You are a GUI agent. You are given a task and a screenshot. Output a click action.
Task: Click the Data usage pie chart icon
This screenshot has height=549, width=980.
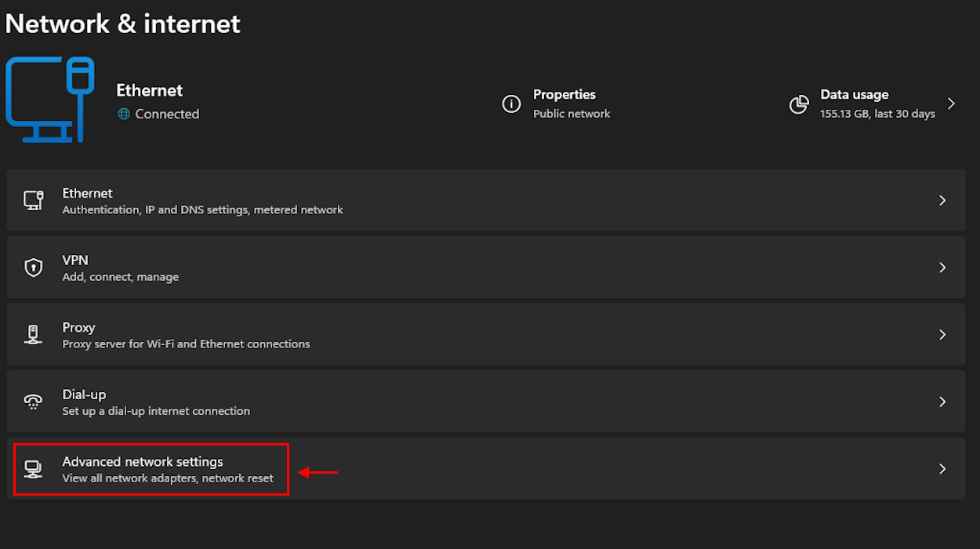799,103
